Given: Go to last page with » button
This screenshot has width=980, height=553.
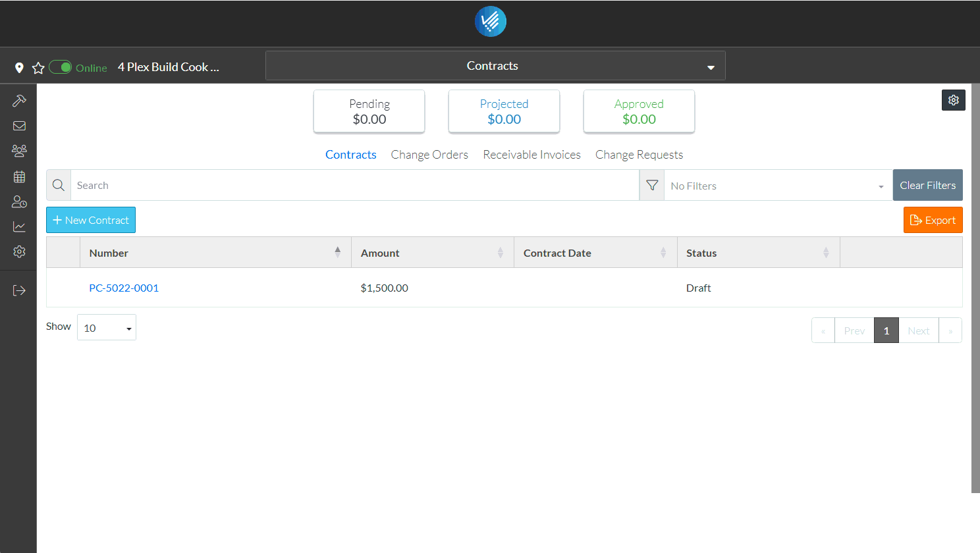Looking at the screenshot, I should (950, 330).
